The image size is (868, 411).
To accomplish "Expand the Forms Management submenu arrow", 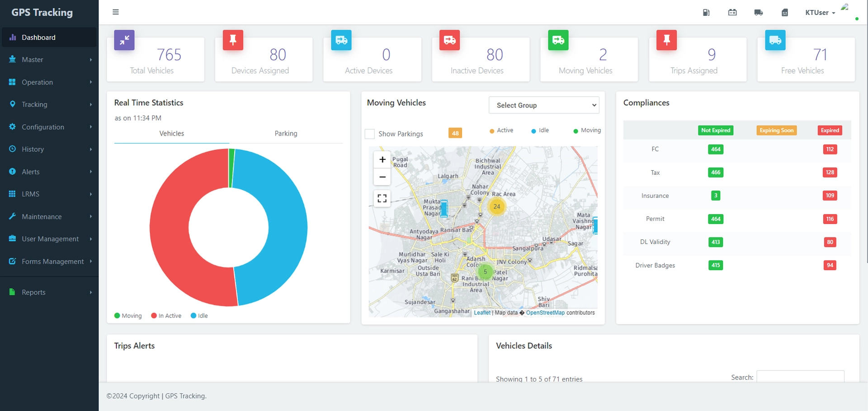I will (x=91, y=261).
